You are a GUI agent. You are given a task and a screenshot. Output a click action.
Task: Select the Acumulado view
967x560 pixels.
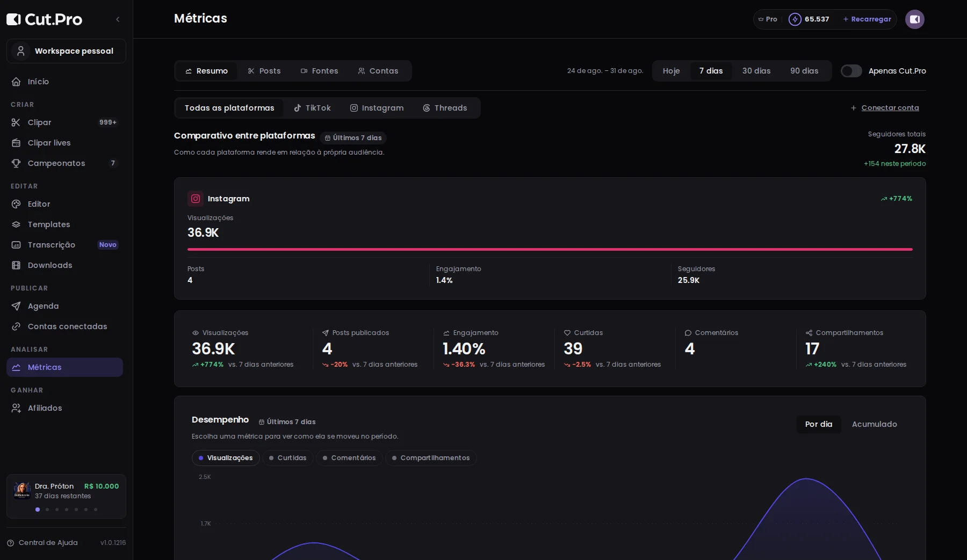coord(875,424)
